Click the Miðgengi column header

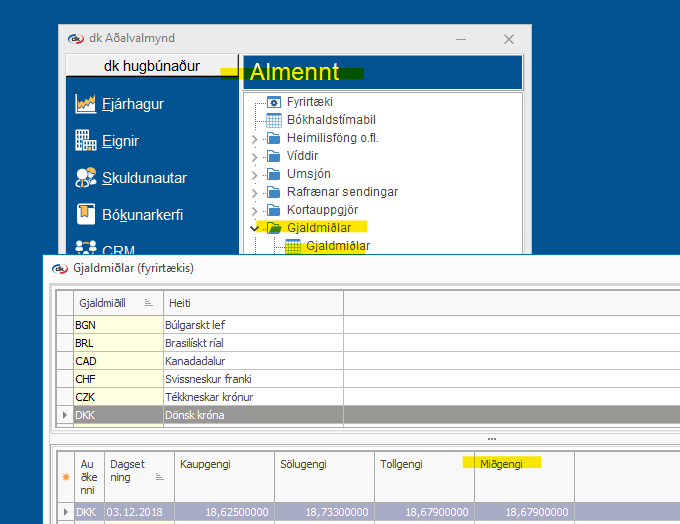(x=502, y=464)
